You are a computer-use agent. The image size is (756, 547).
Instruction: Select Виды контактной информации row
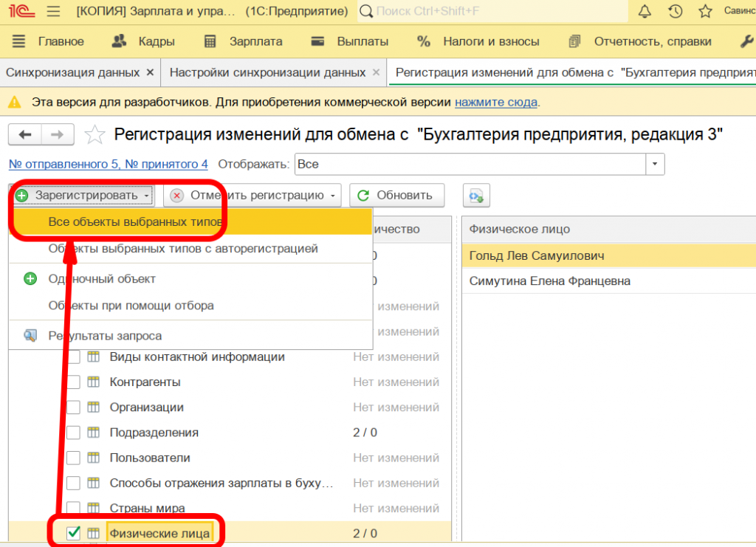(230, 357)
